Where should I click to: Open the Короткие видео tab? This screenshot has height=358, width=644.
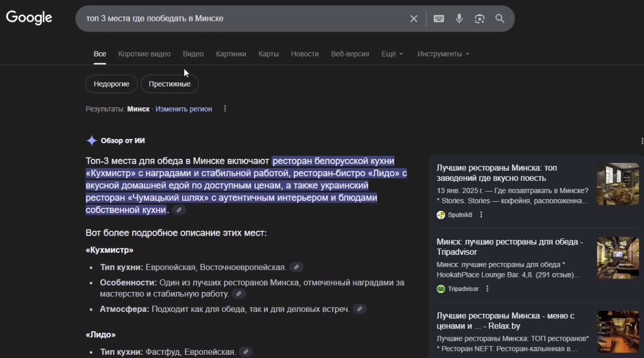pyautogui.click(x=144, y=54)
